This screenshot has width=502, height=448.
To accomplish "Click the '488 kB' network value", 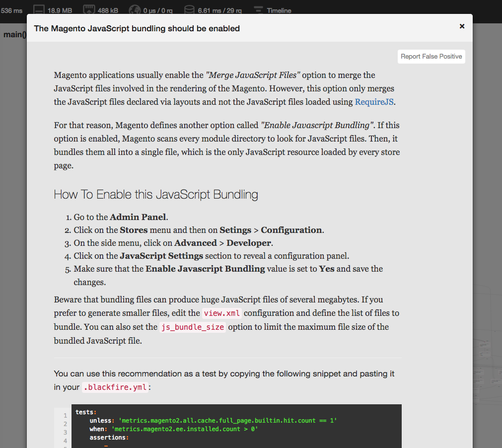I will click(108, 10).
